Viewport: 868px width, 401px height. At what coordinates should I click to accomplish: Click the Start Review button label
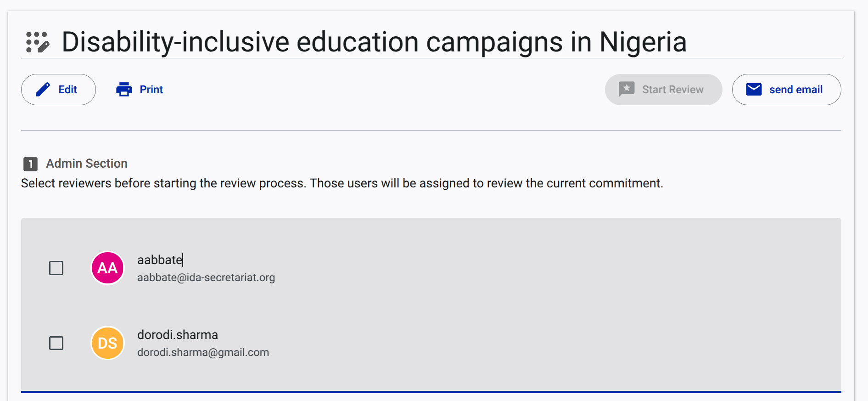(672, 90)
